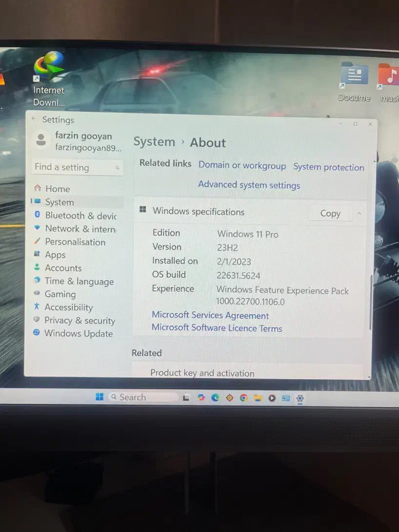Screen dimensions: 399x532
Task: Click the farzin gooyan account name
Action: point(83,136)
